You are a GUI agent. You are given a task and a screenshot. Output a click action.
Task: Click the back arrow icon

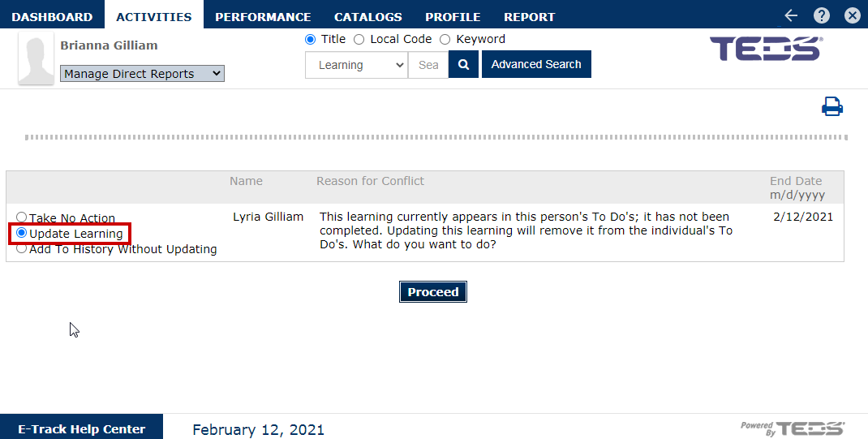(x=791, y=15)
